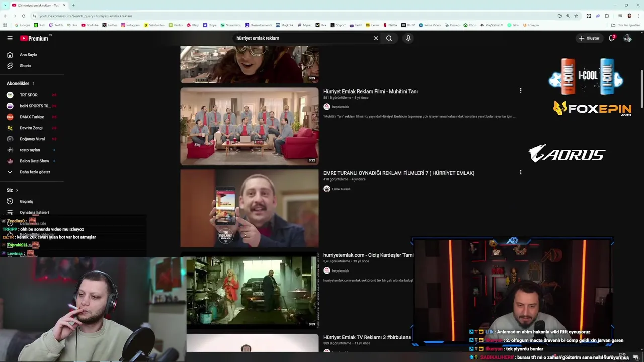Open the Foxepin bookmark

pyautogui.click(x=531, y=25)
